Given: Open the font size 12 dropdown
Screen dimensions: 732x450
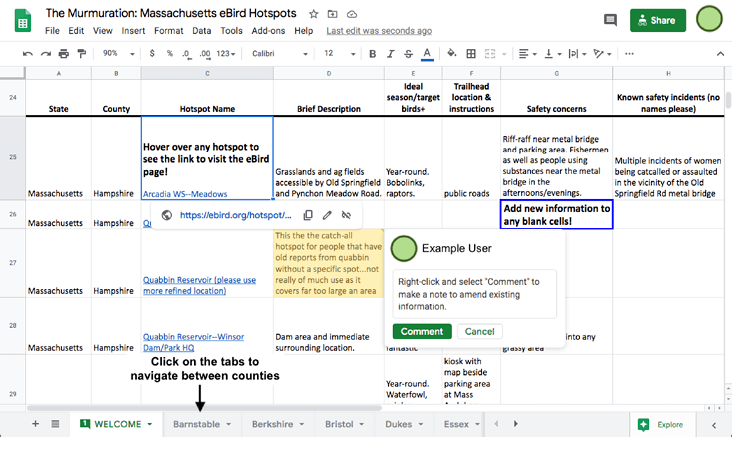Looking at the screenshot, I should coord(339,54).
